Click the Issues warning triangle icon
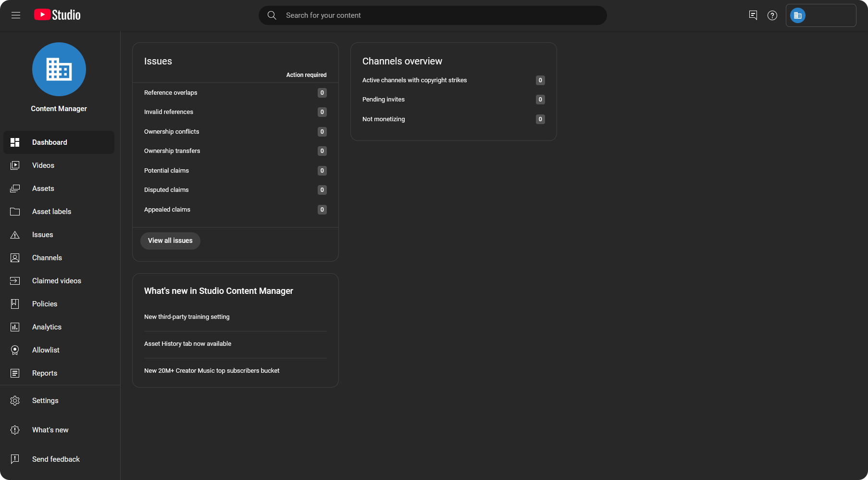868x480 pixels. click(x=15, y=235)
